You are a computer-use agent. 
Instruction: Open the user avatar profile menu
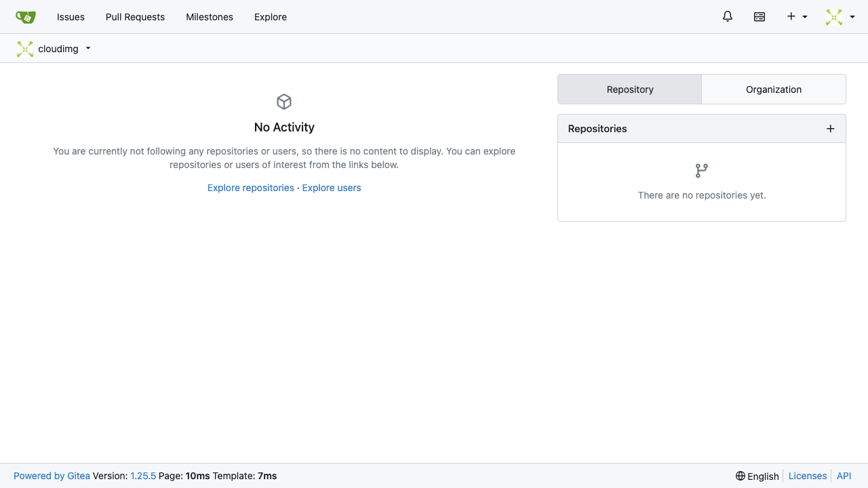click(x=840, y=17)
